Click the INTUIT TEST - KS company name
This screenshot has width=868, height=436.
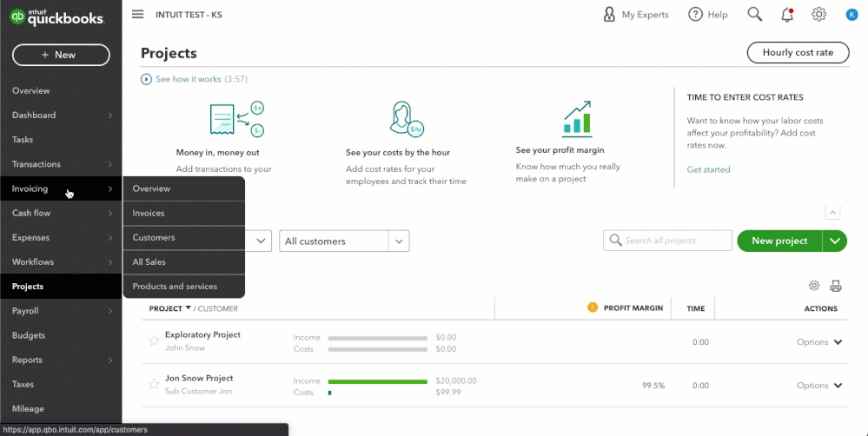(x=189, y=15)
